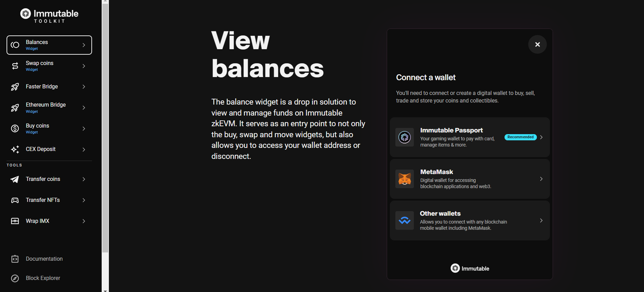Click the Wrap IMX icon

[x=15, y=221]
